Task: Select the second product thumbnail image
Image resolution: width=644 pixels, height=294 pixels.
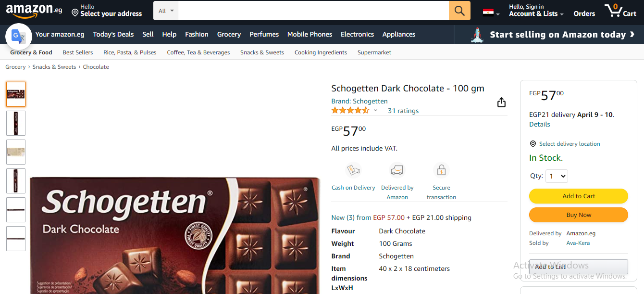Action: (x=16, y=123)
